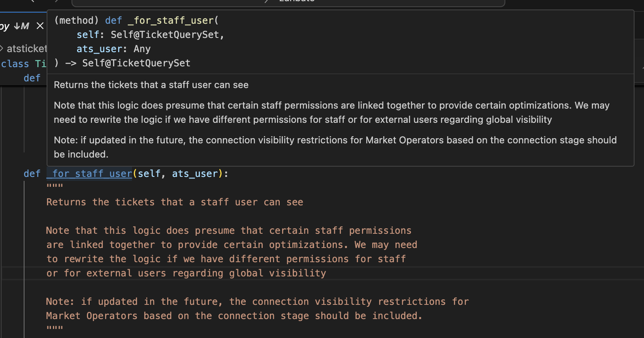The width and height of the screenshot is (644, 338).
Task: Click the 'or for external users' docstring line
Action: coord(186,273)
